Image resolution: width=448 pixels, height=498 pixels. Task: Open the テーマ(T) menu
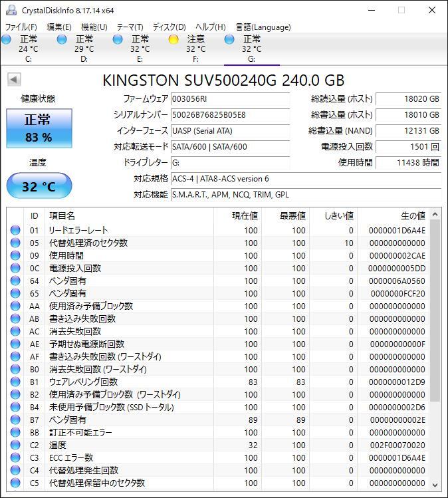point(130,27)
